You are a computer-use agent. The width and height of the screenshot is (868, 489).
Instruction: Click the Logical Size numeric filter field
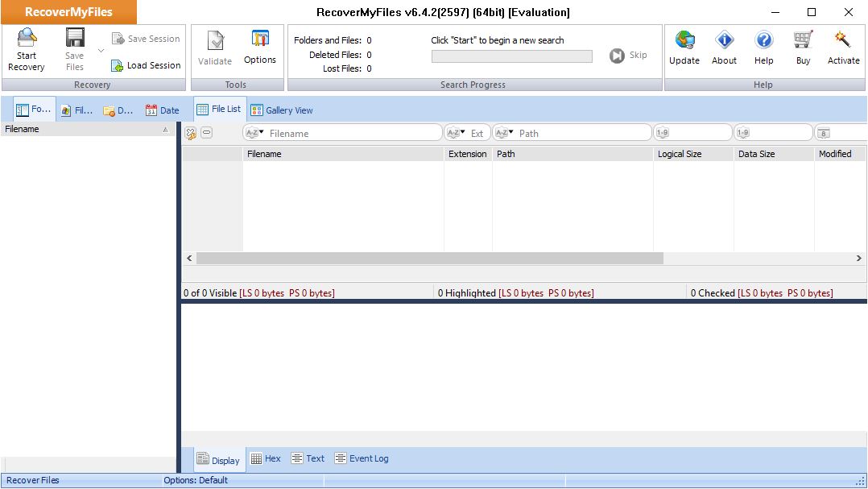coord(692,133)
